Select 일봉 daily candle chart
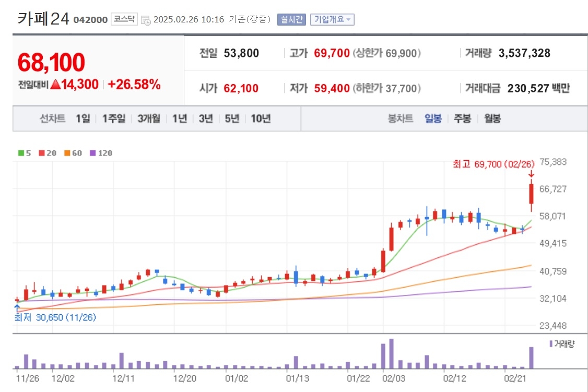588x392 pixels. [433, 119]
